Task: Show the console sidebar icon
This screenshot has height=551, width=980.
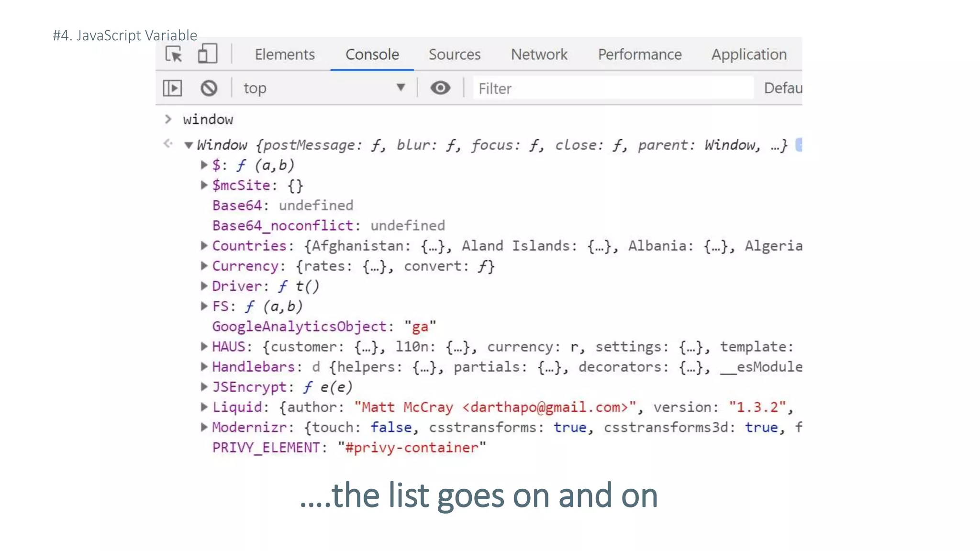Action: coord(172,88)
